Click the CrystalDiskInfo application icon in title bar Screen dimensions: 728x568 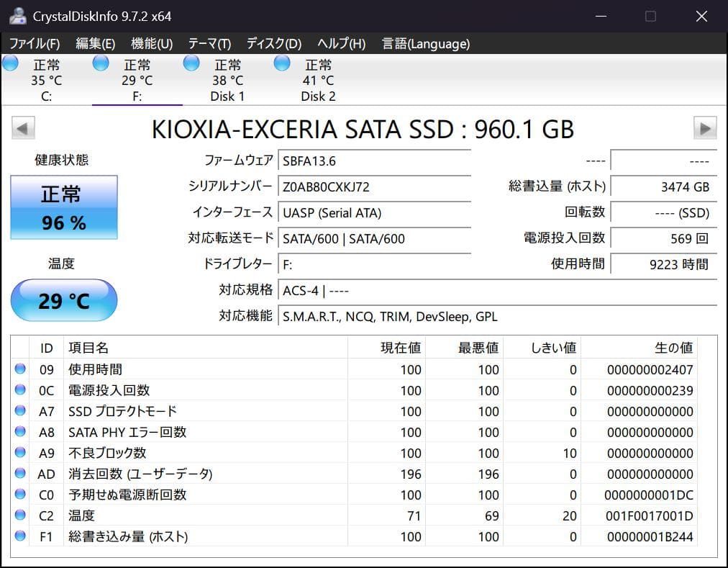click(x=17, y=14)
